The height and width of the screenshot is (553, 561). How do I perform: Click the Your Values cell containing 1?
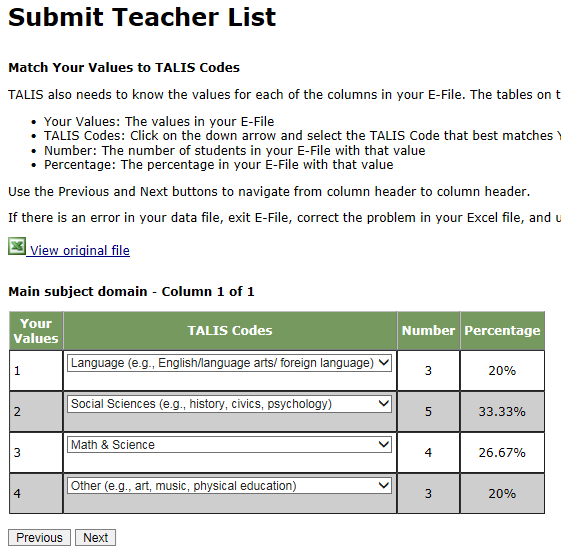[x=36, y=371]
